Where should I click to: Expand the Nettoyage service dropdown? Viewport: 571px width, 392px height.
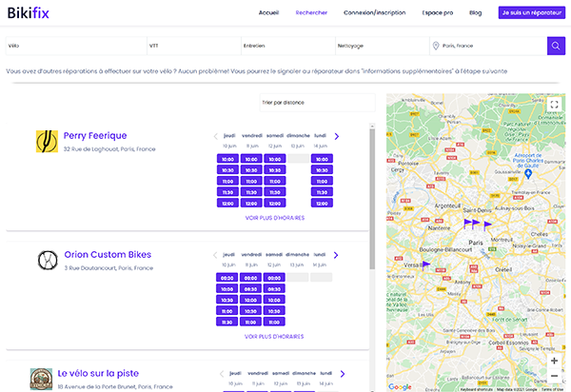(379, 45)
